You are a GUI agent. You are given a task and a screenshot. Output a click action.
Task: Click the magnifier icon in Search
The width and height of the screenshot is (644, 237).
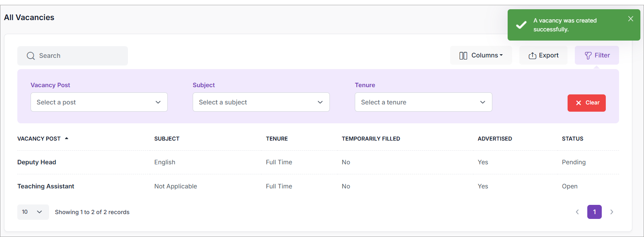tap(31, 56)
